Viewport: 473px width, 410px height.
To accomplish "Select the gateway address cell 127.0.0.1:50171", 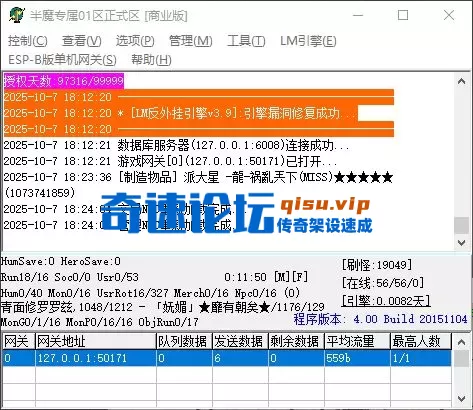I will point(96,358).
